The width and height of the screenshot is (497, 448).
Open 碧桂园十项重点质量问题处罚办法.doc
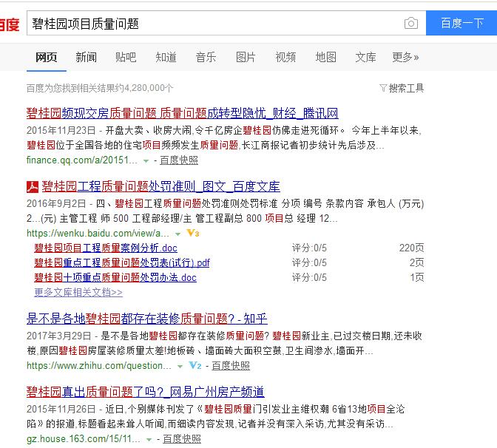(x=115, y=277)
